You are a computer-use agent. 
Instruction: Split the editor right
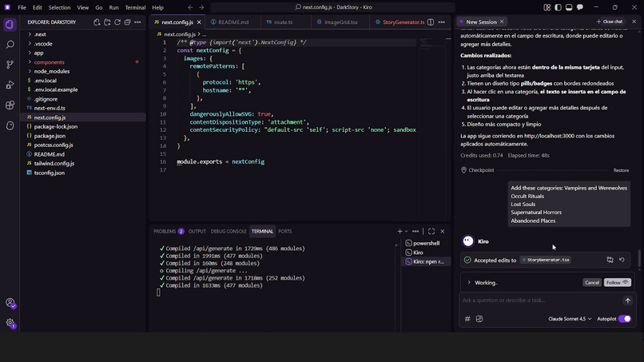(x=431, y=22)
